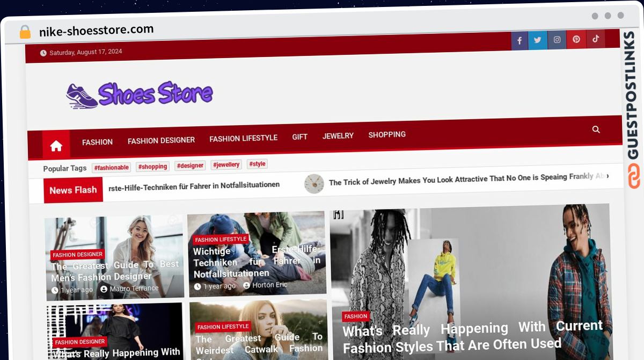Click the date Saturday, August 17, 2024
Viewport: 644px width, 360px height.
pos(85,52)
